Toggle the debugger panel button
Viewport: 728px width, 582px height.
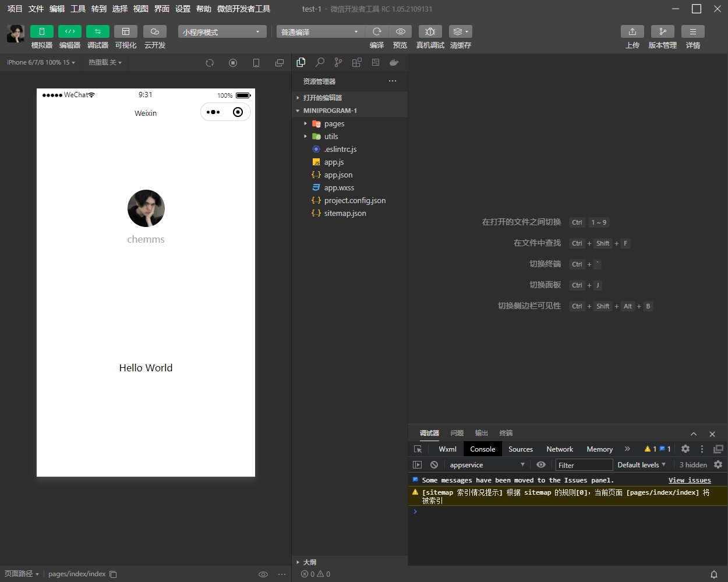(97, 31)
